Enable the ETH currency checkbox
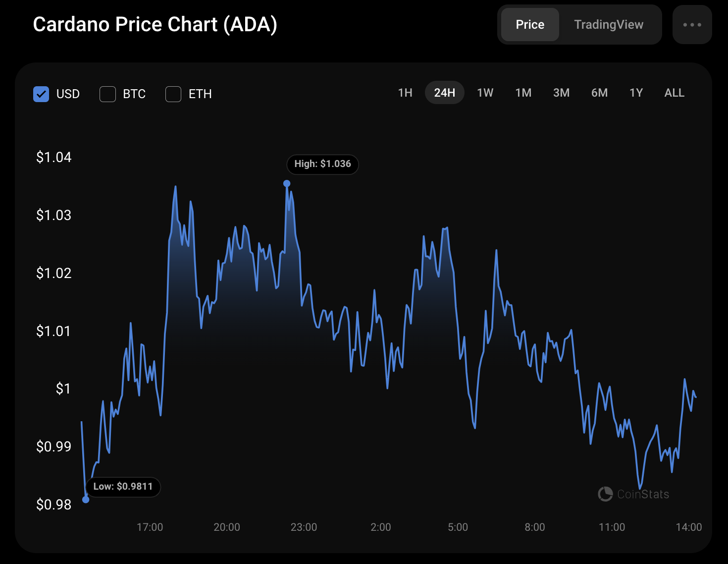This screenshot has height=564, width=728. [x=173, y=94]
